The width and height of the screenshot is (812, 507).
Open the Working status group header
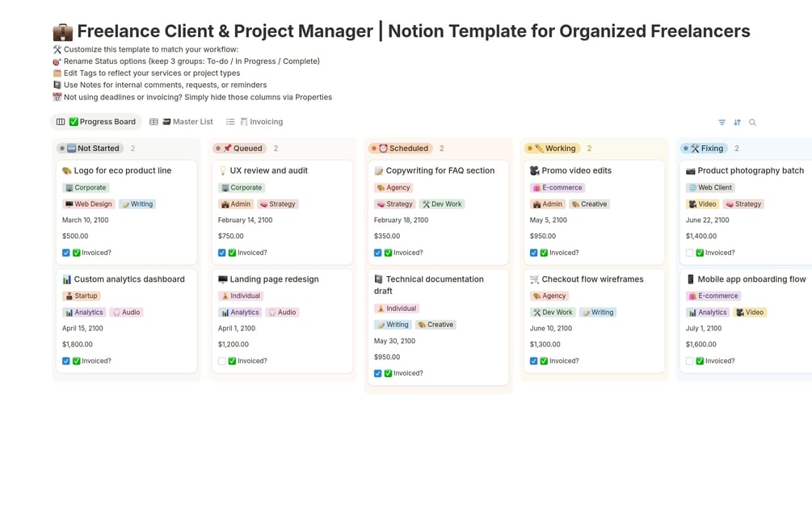(x=553, y=149)
